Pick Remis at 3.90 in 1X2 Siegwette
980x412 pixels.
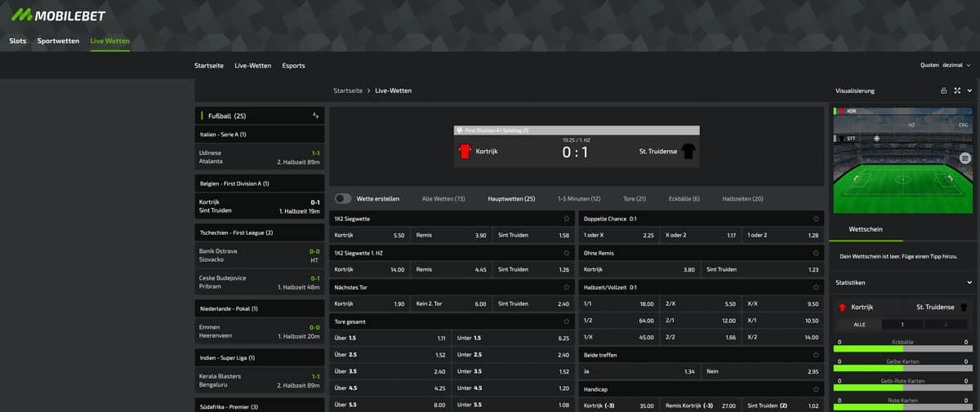pyautogui.click(x=451, y=235)
